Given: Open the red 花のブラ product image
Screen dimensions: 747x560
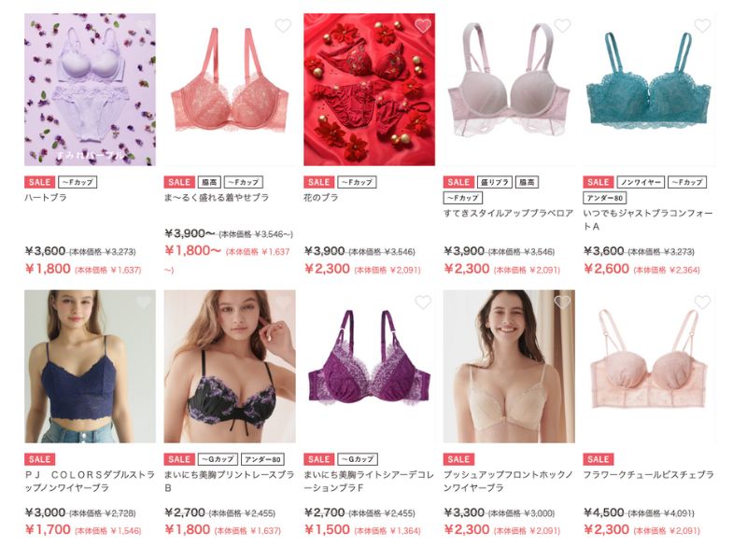Looking at the screenshot, I should [369, 90].
